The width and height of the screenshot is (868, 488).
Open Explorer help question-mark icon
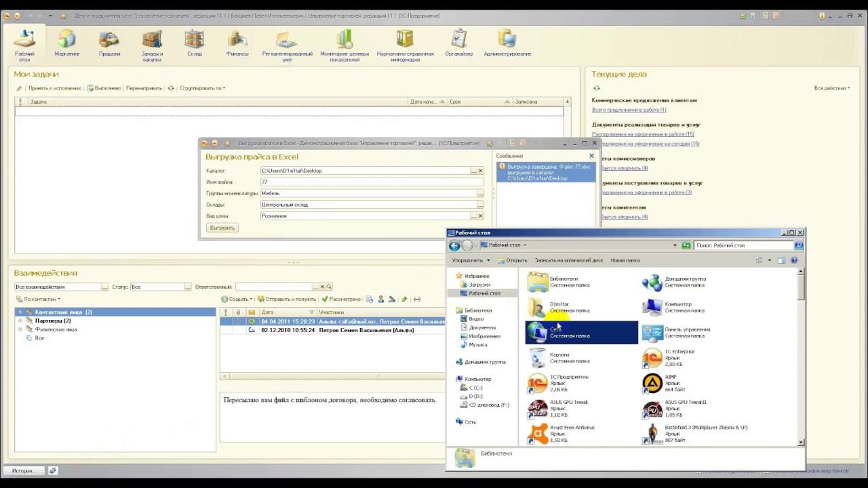(794, 260)
